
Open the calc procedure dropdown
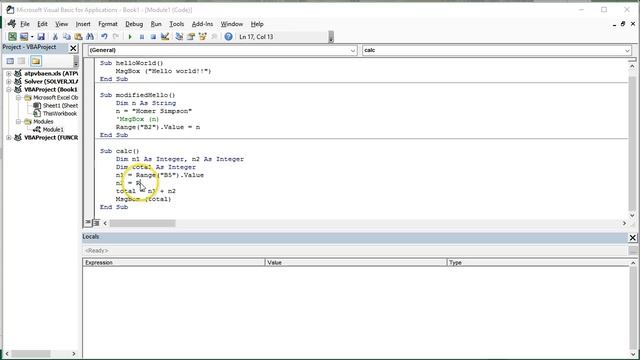627,50
